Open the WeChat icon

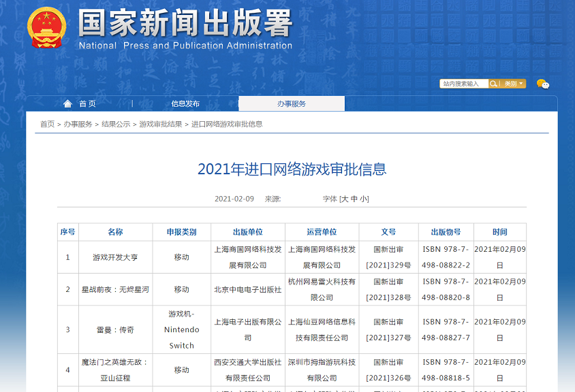coord(542,84)
